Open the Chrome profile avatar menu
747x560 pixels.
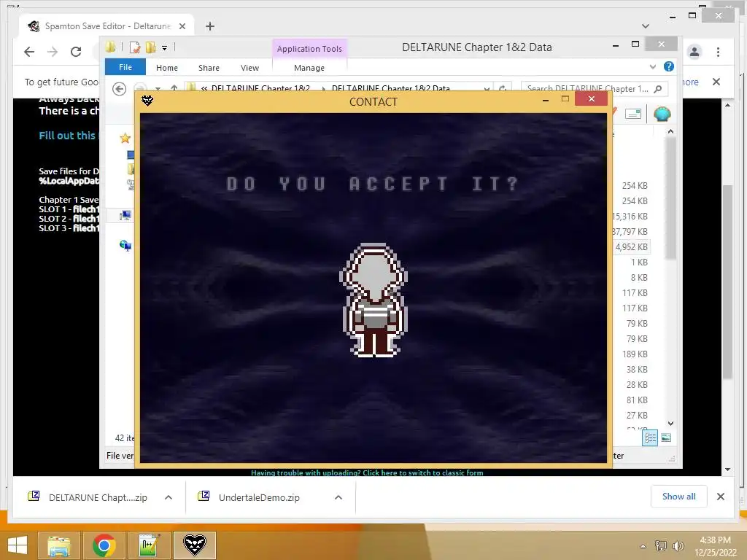coord(694,52)
